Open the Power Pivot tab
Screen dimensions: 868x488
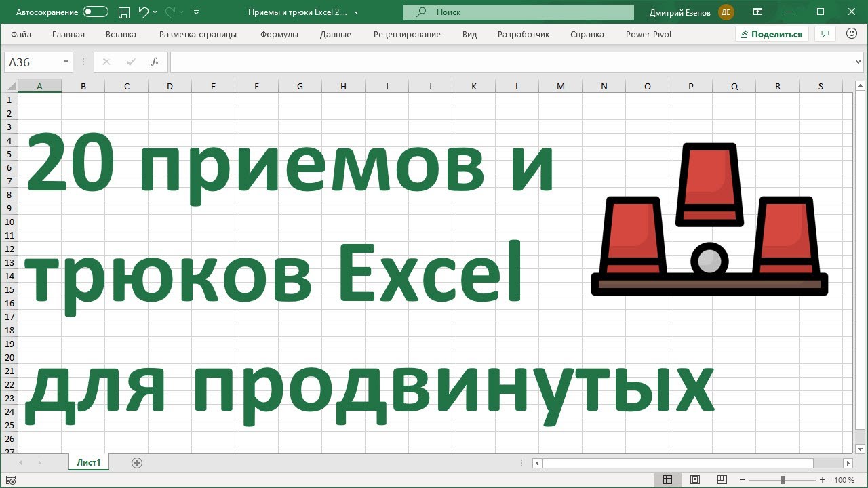[x=649, y=34]
